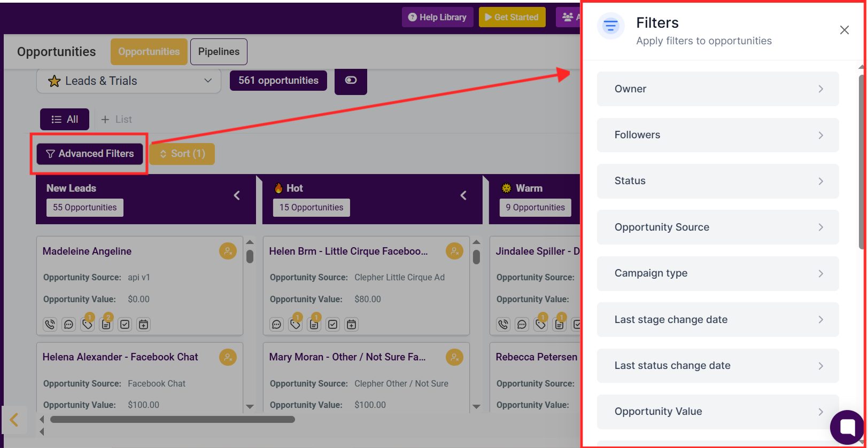Expand the Followers filter
Screen dimensions: 868x448
[x=718, y=135]
